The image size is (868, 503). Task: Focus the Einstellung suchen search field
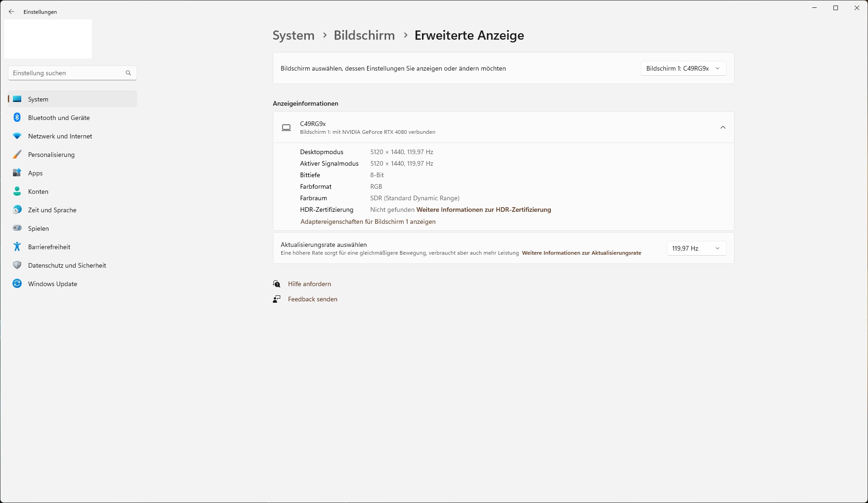coord(72,73)
